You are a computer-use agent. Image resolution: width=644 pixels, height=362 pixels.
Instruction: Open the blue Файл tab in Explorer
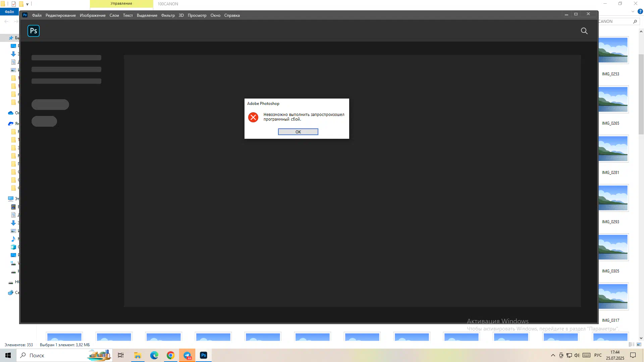point(9,12)
